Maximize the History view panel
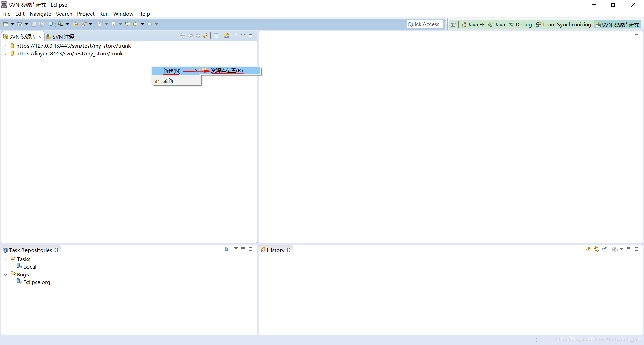The height and width of the screenshot is (345, 644). click(x=636, y=249)
